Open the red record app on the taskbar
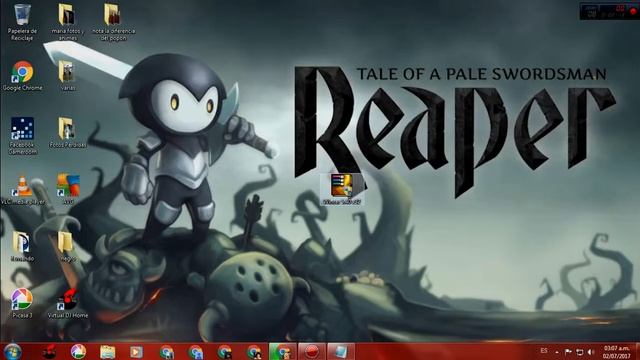The width and height of the screenshot is (640, 360). pos(312,351)
